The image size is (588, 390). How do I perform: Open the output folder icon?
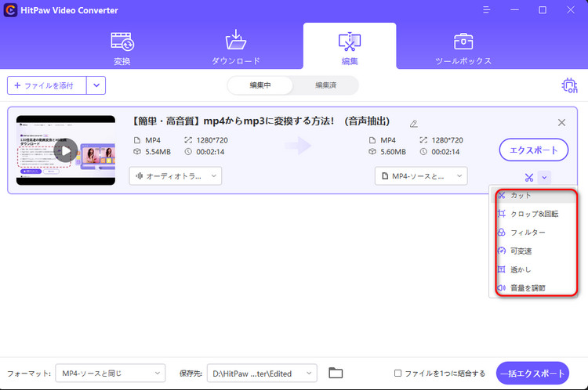point(336,373)
